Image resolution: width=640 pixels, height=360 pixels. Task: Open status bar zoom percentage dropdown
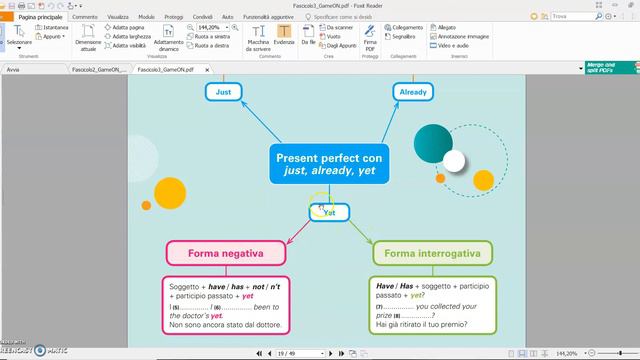[x=585, y=353]
